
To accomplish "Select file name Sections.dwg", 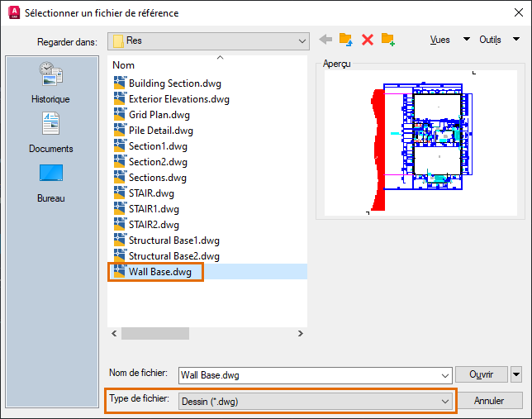I will click(x=158, y=177).
